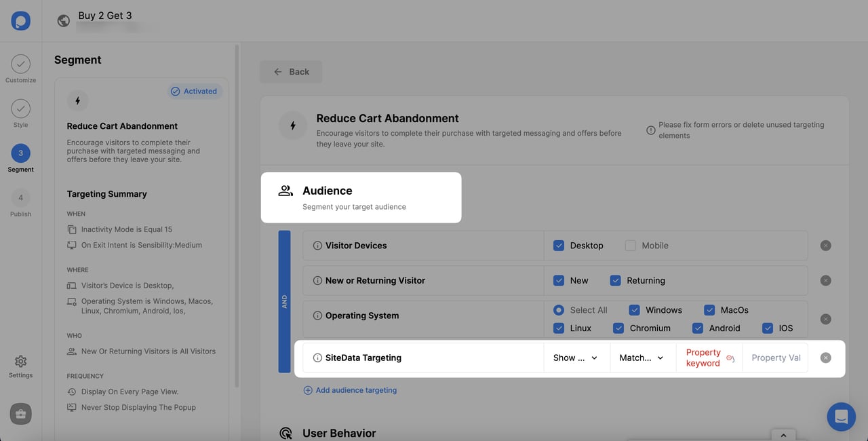This screenshot has height=441, width=868.
Task: Toggle the Linux checkbox
Action: tap(559, 328)
